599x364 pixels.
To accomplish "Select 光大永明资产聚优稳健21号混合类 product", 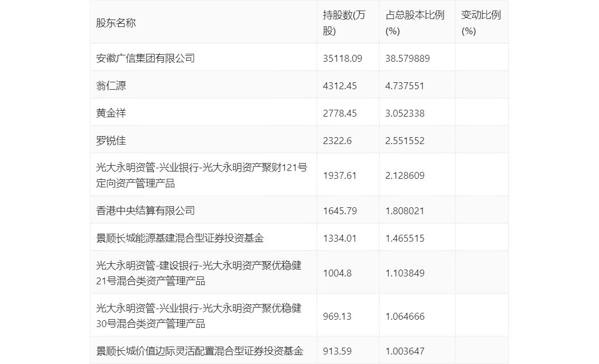I will tap(199, 273).
